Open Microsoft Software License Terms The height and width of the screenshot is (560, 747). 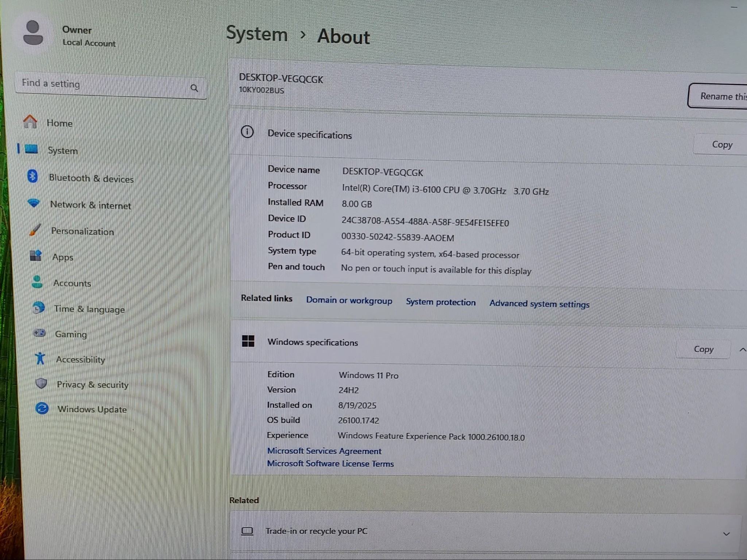pyautogui.click(x=330, y=464)
